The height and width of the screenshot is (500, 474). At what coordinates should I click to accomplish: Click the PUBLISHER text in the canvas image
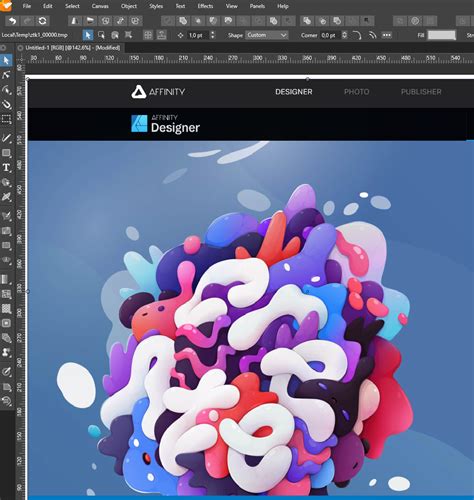[x=421, y=92]
